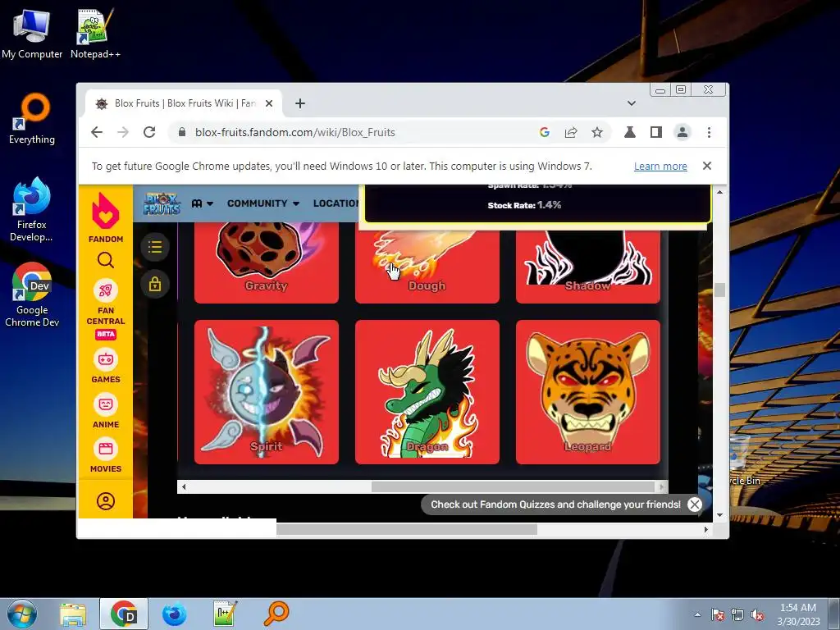
Task: Dismiss the Fandom Quizzes notification
Action: (x=694, y=504)
